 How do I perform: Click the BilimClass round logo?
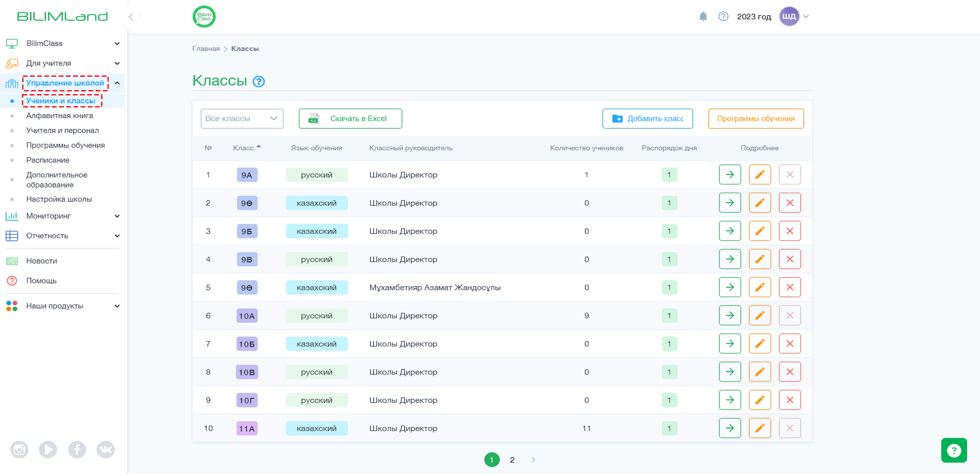coord(204,17)
